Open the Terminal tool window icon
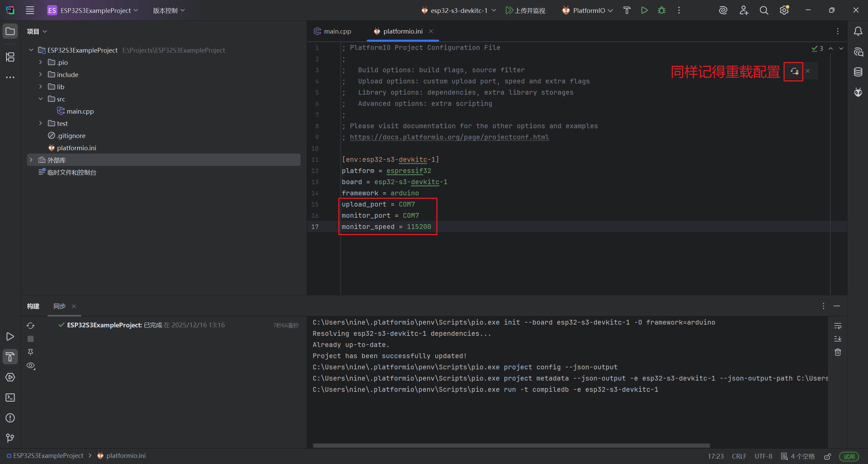 [10, 398]
